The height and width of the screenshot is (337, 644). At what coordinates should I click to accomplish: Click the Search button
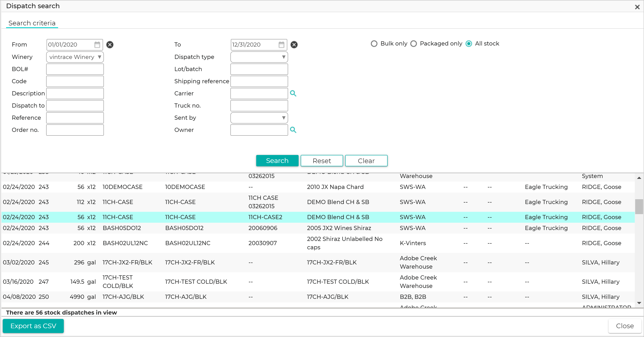(x=277, y=161)
